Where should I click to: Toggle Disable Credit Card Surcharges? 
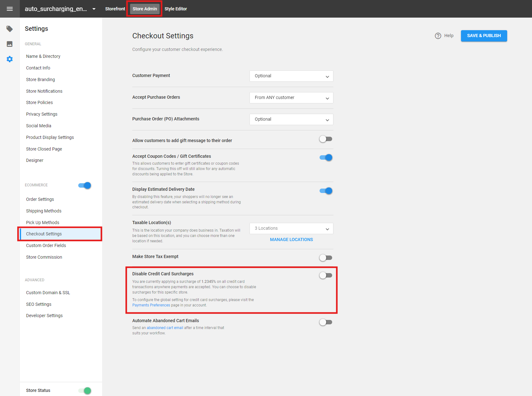pyautogui.click(x=326, y=275)
